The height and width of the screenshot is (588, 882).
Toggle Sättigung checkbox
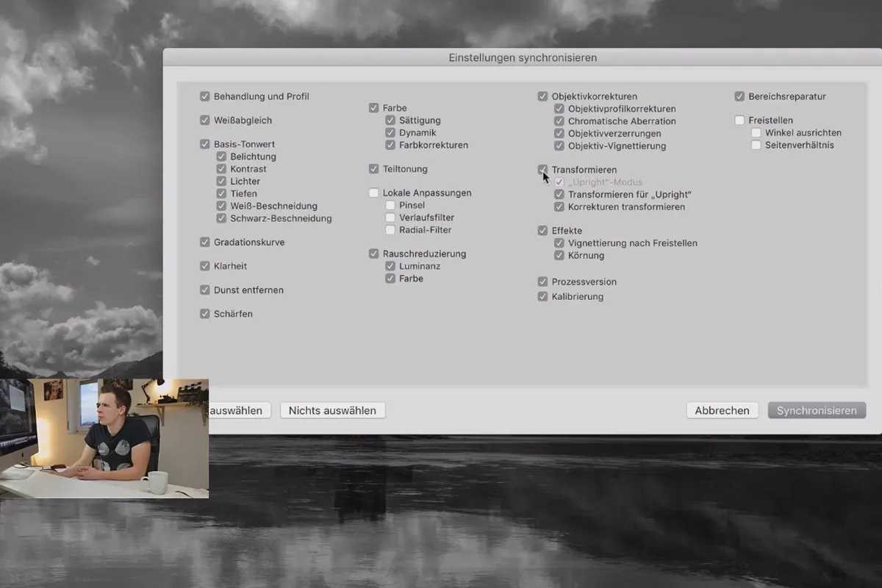coord(390,121)
